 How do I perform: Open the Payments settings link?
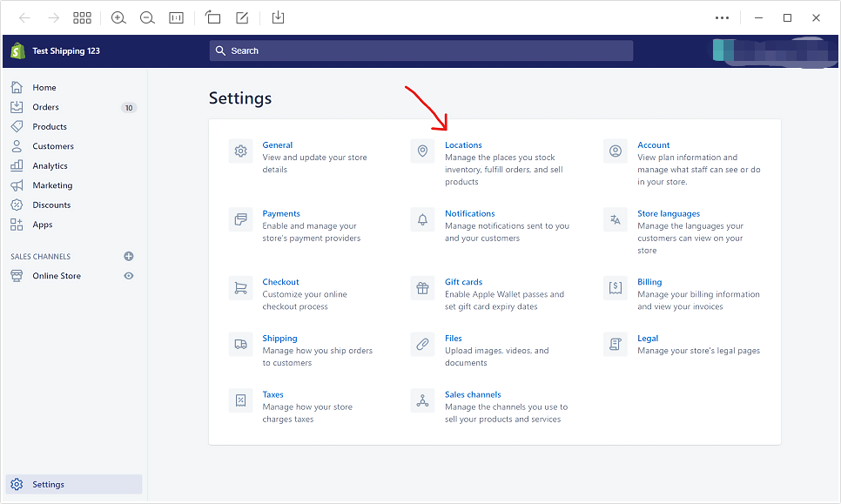click(x=281, y=213)
